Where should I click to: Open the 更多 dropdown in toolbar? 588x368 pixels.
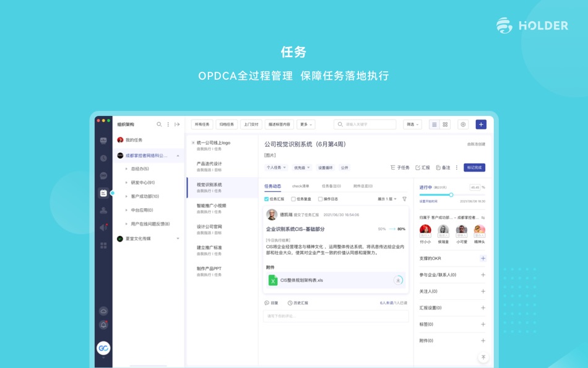coord(306,125)
